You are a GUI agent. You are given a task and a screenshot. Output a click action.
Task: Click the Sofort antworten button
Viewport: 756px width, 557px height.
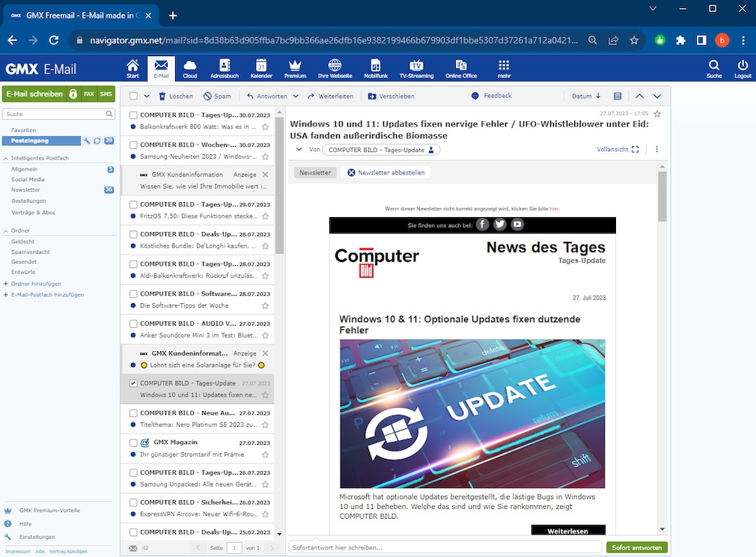(636, 547)
